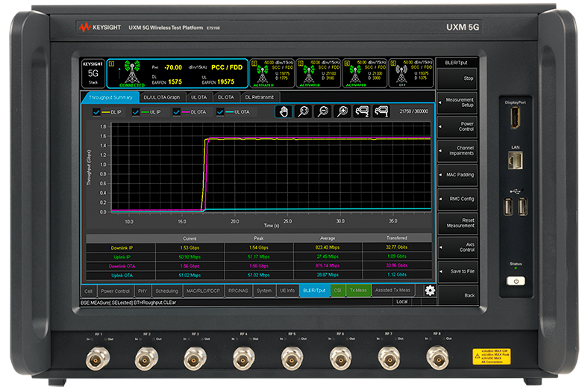
Task: Click the plain magnifier zoom tool
Action: click(x=304, y=111)
